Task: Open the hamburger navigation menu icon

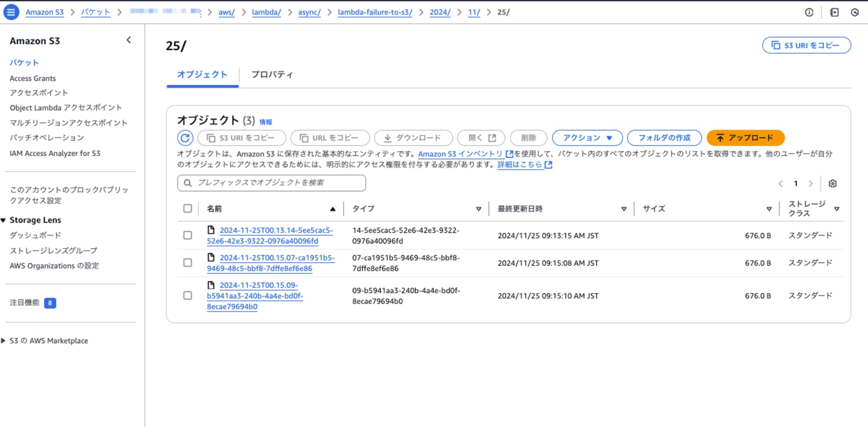Action: 11,12
